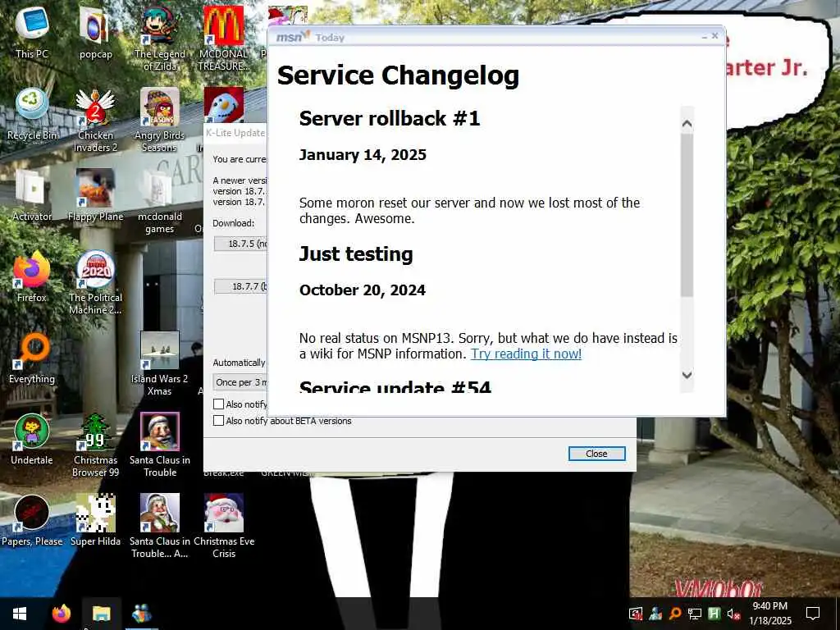840x630 pixels.
Task: Open the McDonald Treasure game icon
Action: click(x=223, y=38)
